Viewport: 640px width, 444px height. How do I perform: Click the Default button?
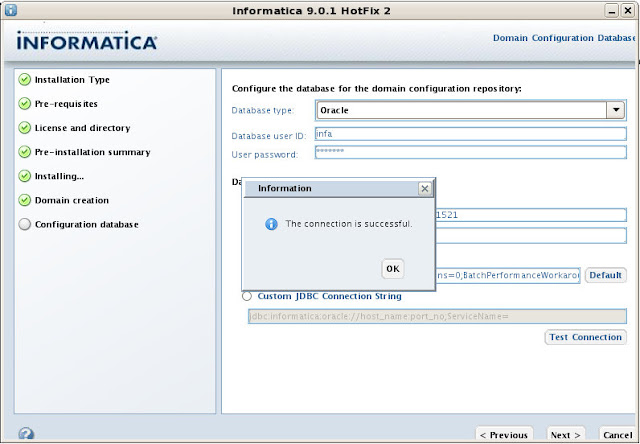pyautogui.click(x=605, y=275)
